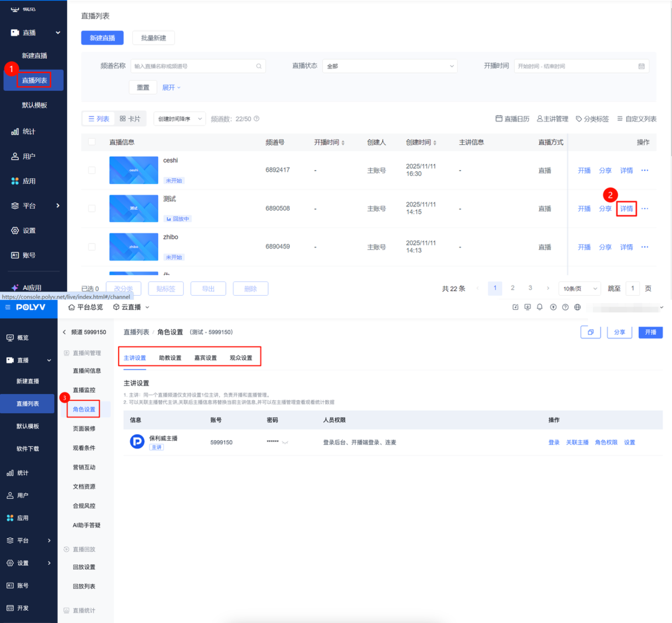Click back arrow beside 频道 5999150
The image size is (672, 623).
pyautogui.click(x=64, y=332)
